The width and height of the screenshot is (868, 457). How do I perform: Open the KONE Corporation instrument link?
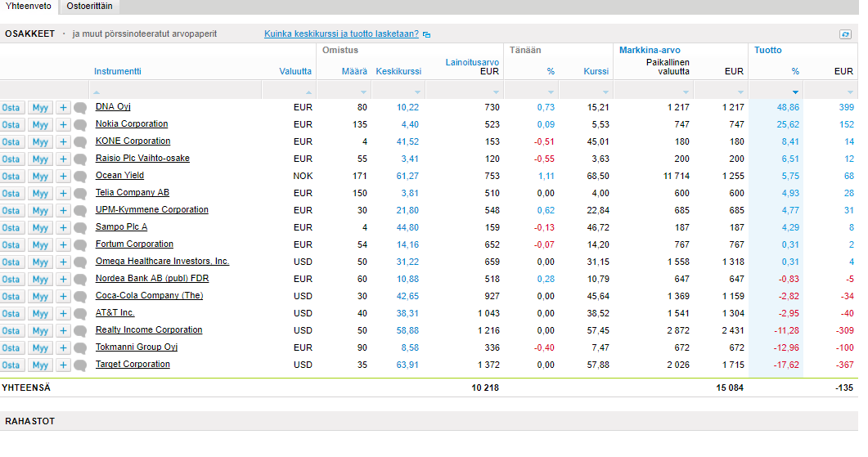[133, 141]
